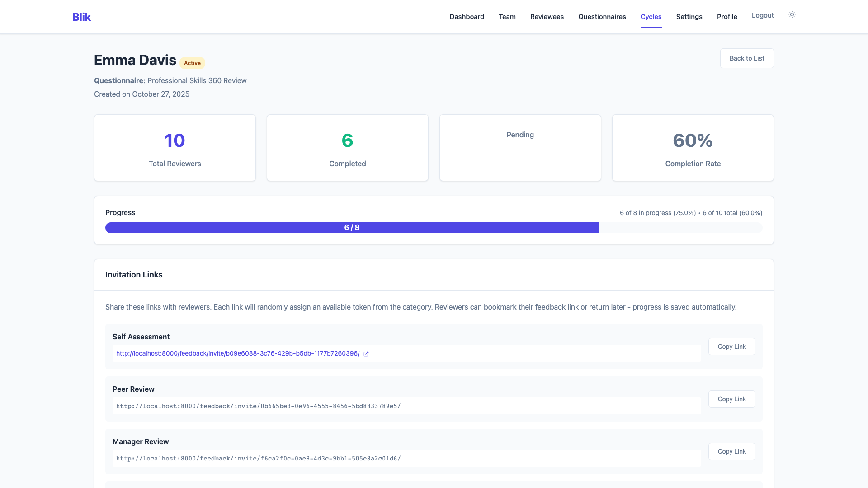Navigate to the Dashboard page
The width and height of the screenshot is (868, 488).
pos(467,16)
